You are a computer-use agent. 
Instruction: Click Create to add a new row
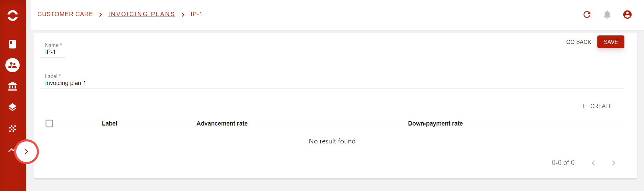click(596, 106)
